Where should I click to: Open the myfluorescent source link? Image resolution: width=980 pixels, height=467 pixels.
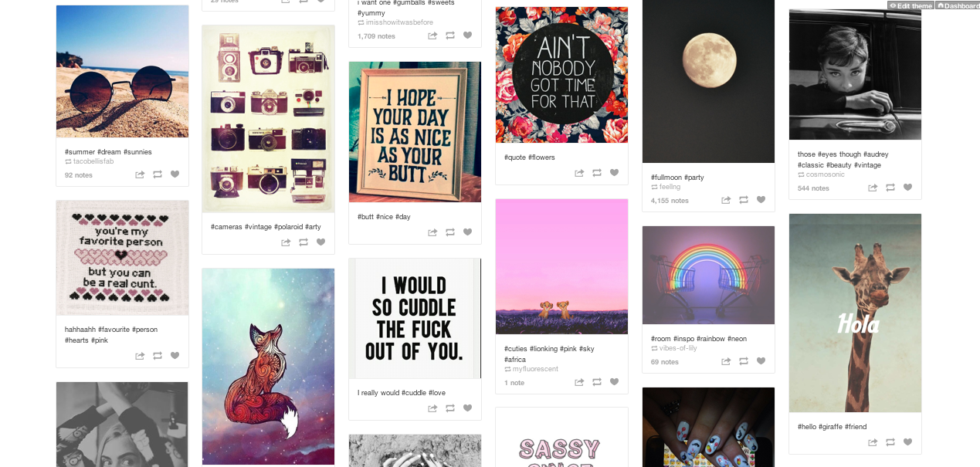tap(535, 369)
